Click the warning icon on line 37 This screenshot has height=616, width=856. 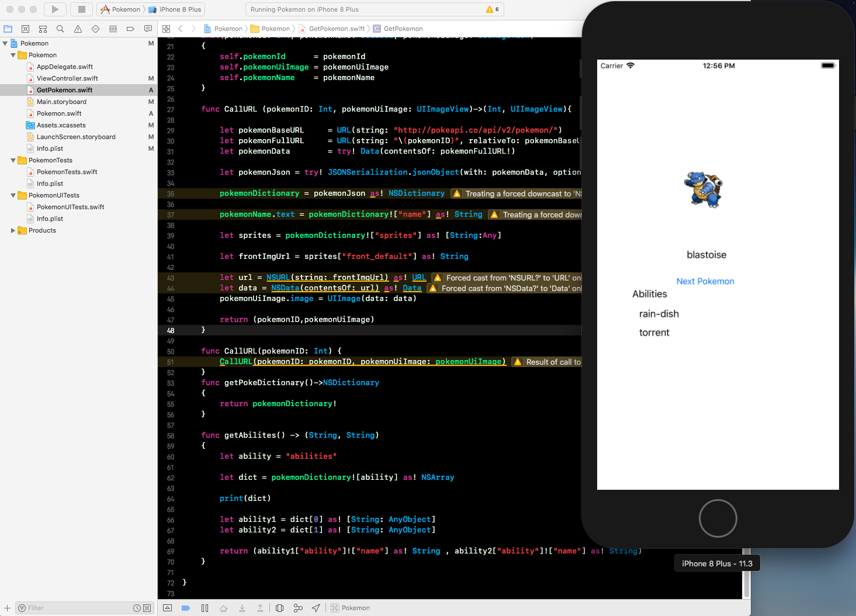pos(494,214)
